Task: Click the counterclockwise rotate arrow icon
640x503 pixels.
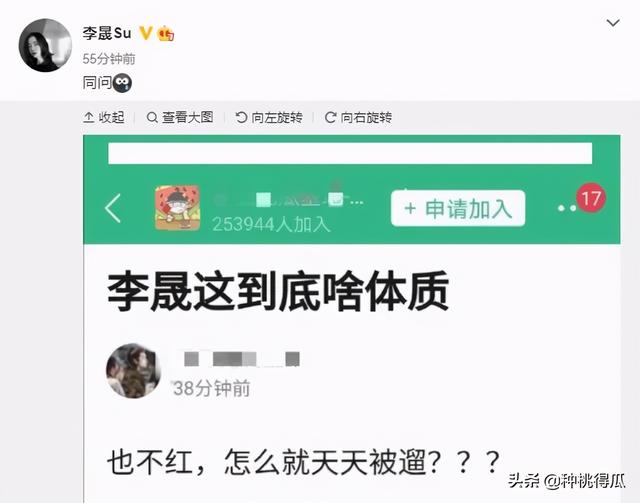Action: click(x=241, y=118)
